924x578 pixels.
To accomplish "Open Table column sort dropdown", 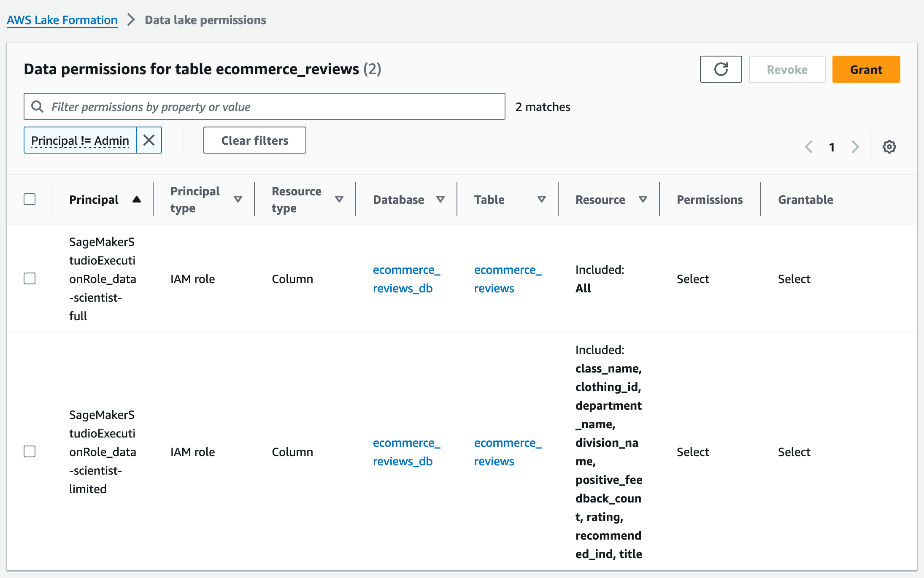I will (x=542, y=199).
